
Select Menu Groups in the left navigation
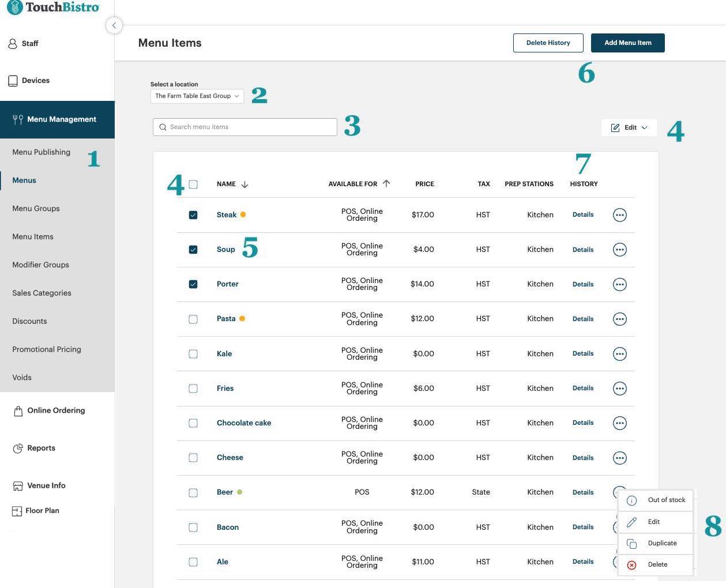click(36, 208)
